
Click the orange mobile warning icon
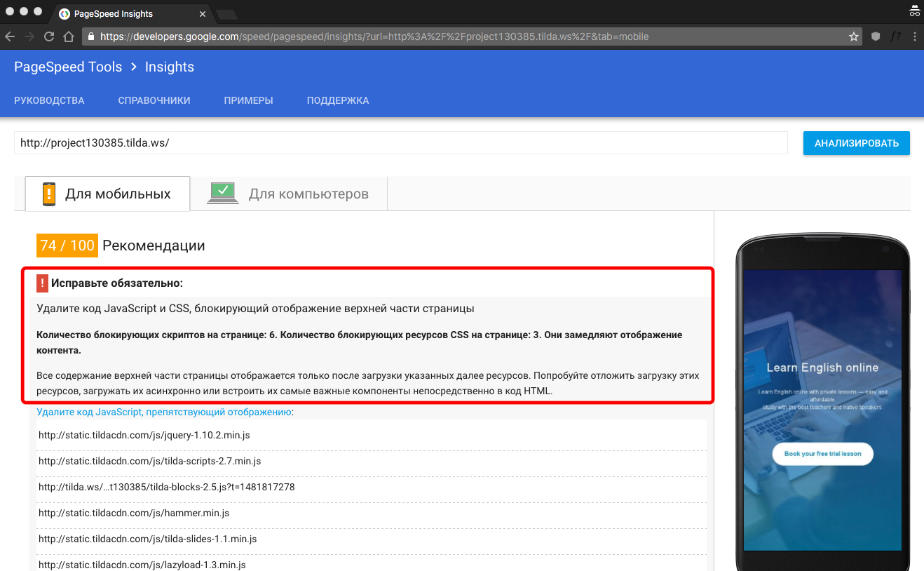tap(48, 194)
